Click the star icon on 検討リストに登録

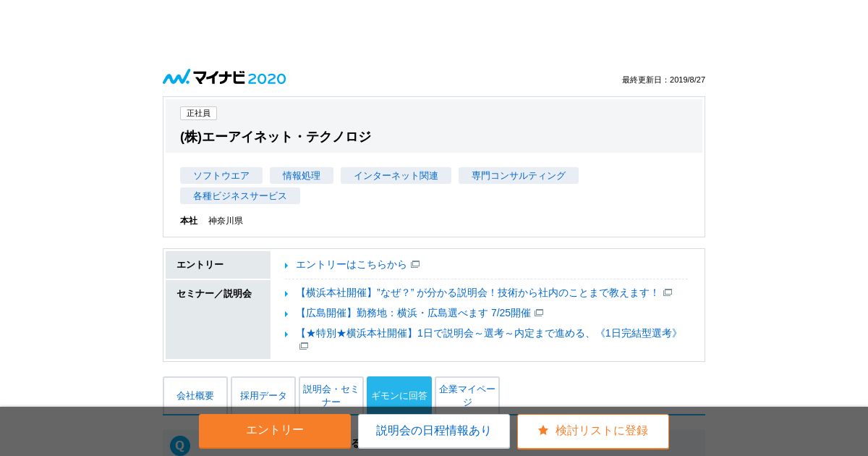click(x=543, y=430)
